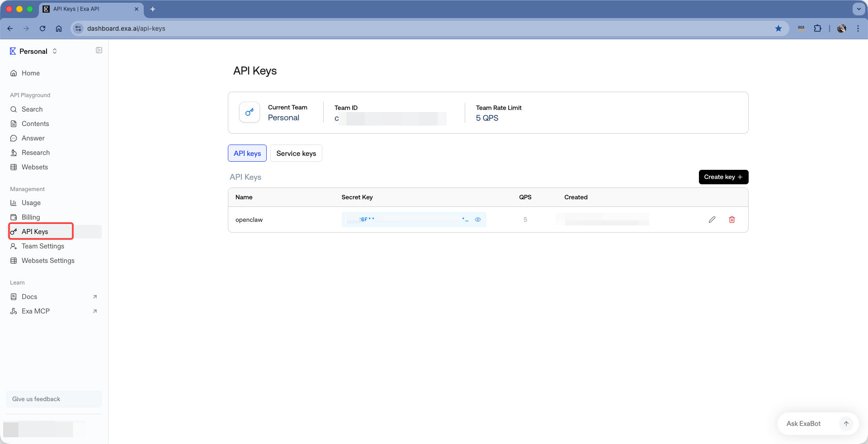Open the Usage management page

point(31,203)
